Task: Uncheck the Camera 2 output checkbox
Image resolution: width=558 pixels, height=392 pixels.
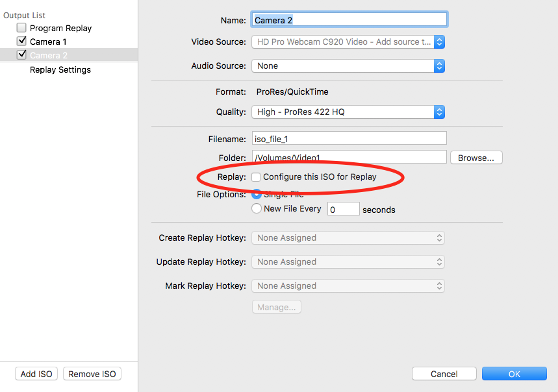Action: (x=21, y=55)
